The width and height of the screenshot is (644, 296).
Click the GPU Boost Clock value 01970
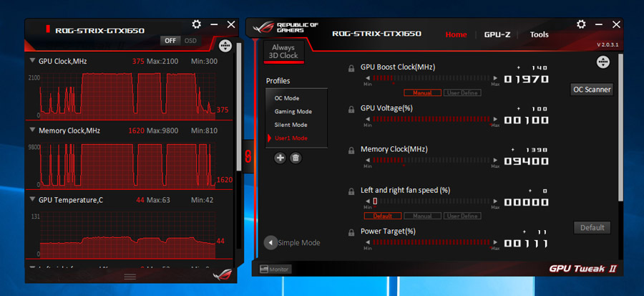point(526,79)
